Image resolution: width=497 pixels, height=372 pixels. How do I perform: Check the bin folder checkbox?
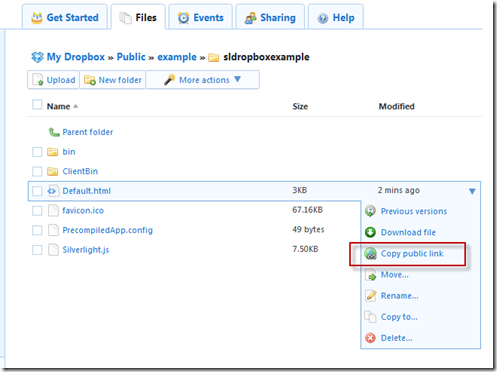point(37,152)
